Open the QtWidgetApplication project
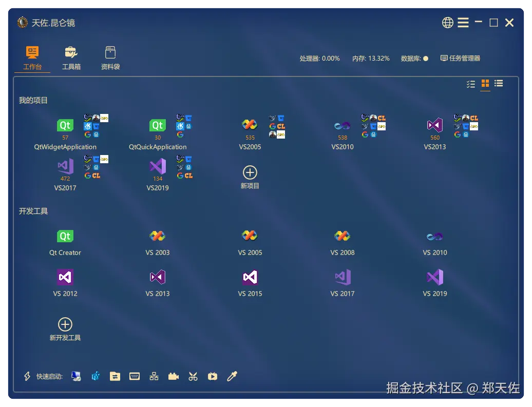The image size is (532, 407). (x=65, y=134)
